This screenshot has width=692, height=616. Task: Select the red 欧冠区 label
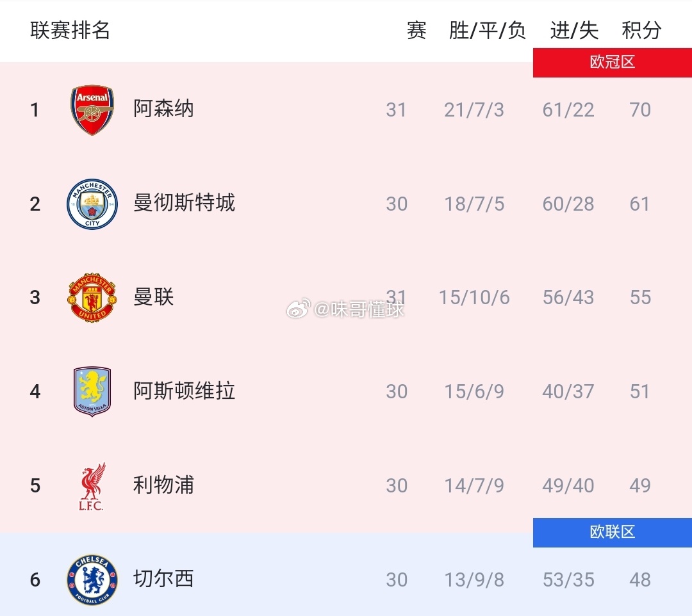(612, 62)
